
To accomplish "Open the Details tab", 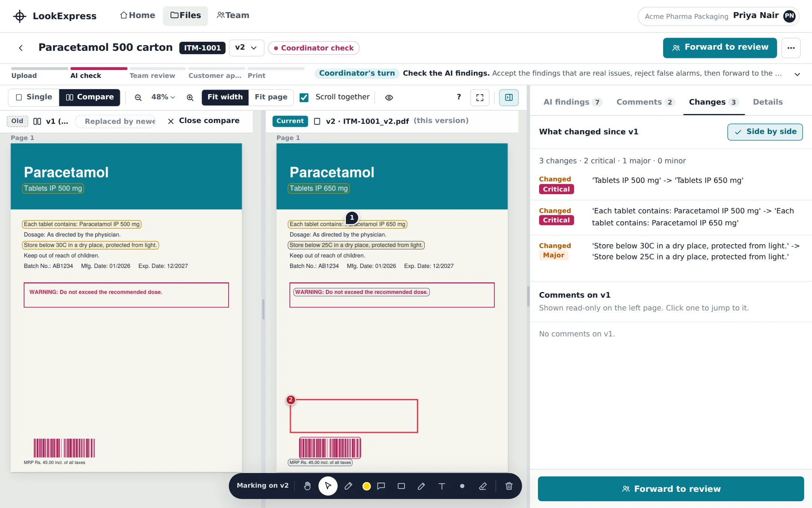I will 768,102.
